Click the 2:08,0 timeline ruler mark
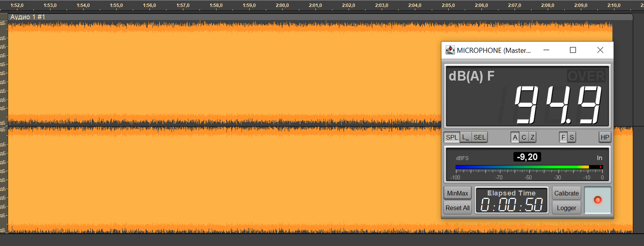The width and height of the screenshot is (644, 246). 547,5
